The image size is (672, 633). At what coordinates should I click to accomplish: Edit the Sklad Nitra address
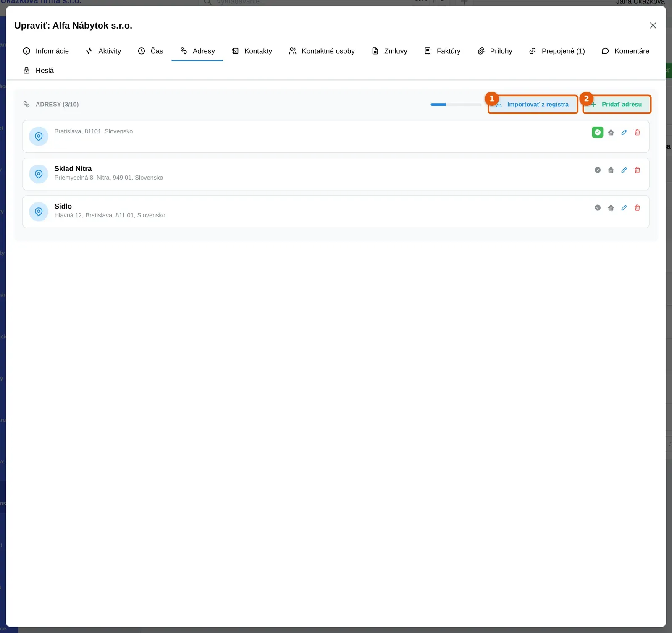tap(624, 170)
